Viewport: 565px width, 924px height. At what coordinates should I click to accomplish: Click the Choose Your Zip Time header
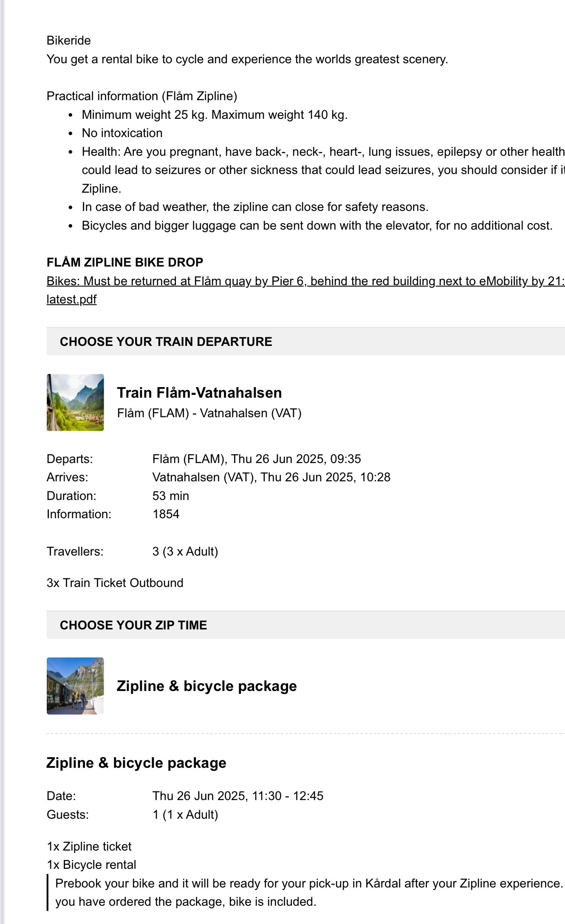[305, 625]
